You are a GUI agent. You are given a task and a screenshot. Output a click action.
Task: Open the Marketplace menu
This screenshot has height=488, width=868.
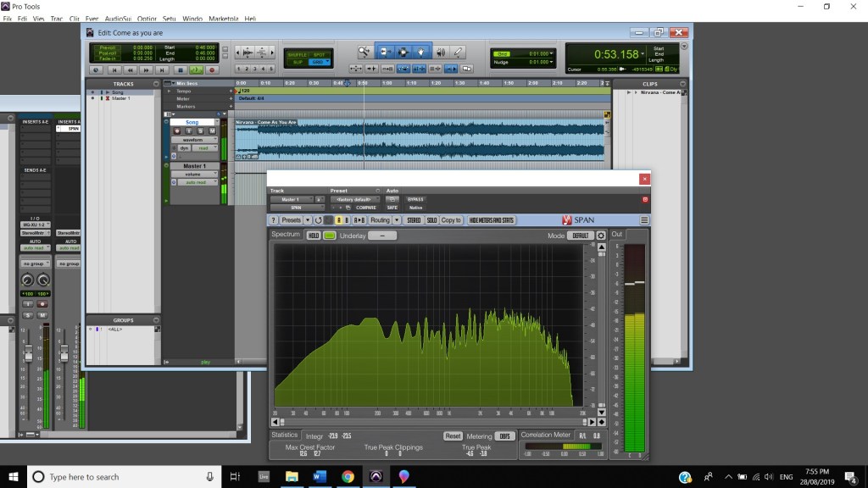click(224, 18)
